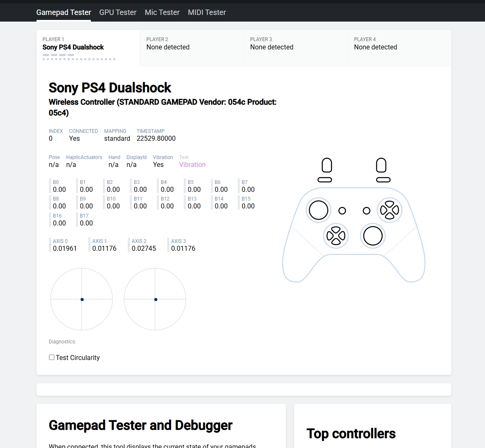Click the B7 button value
485x448 pixels.
(x=248, y=189)
